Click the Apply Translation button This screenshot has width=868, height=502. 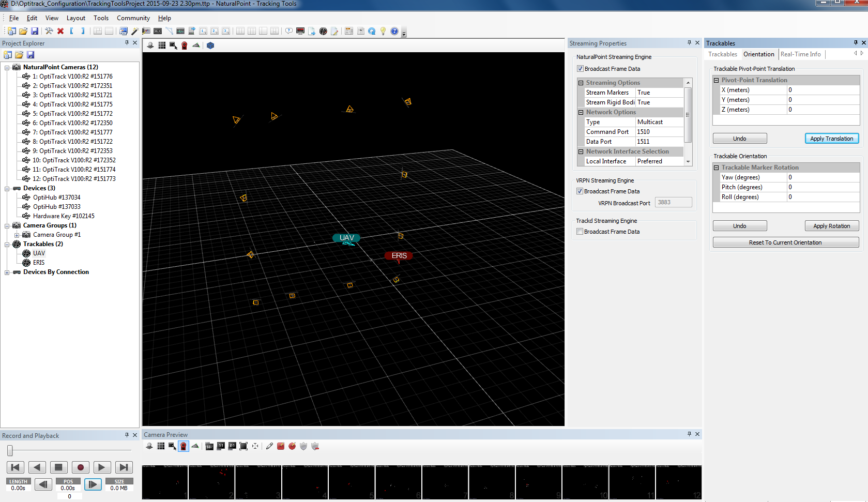tap(831, 139)
